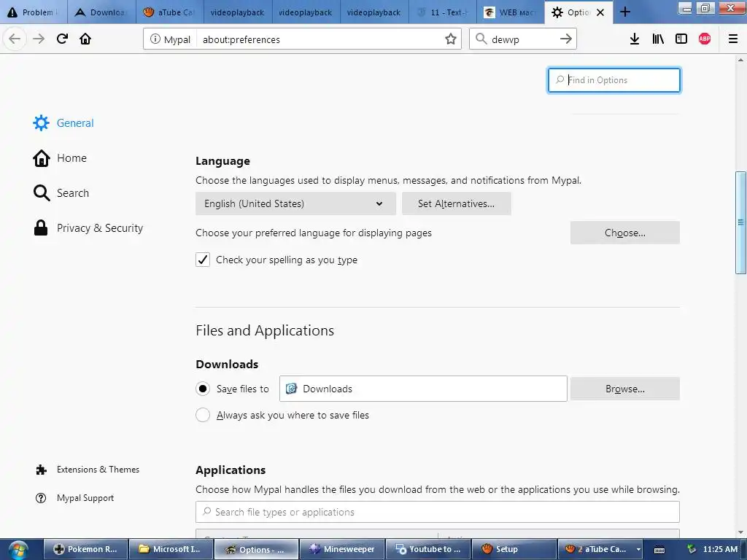Switch to the Download tab
Viewport: 747px width, 560px height.
[102, 12]
